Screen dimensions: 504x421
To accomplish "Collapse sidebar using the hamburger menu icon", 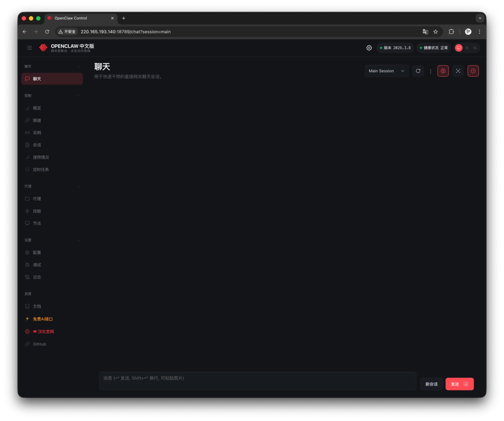I will coord(30,48).
